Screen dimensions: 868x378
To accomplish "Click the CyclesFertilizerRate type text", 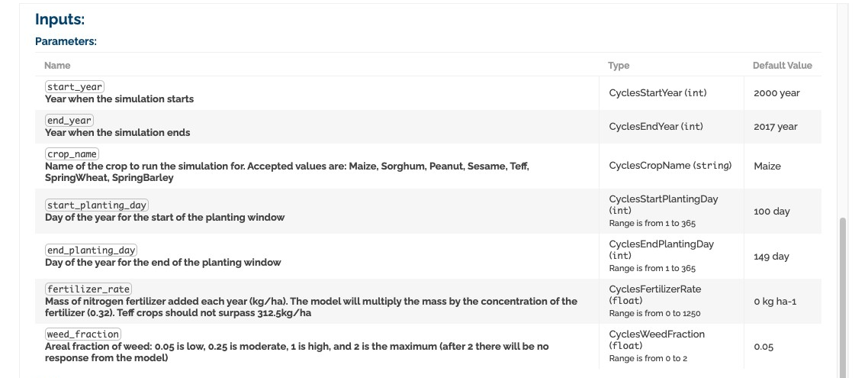I will 655,295.
